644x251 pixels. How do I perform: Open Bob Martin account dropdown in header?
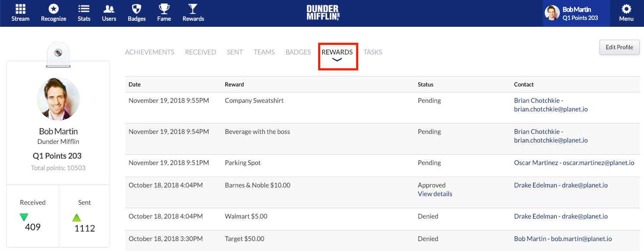click(576, 13)
